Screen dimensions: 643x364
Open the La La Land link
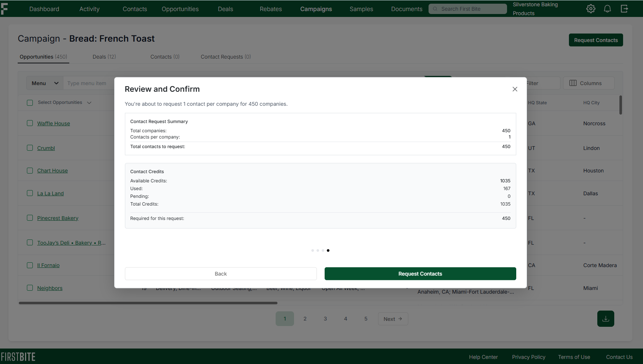click(50, 193)
